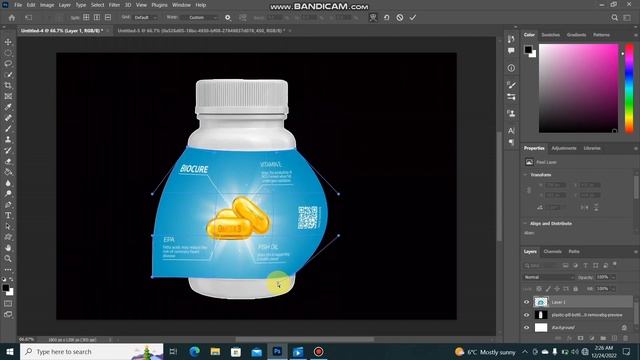The width and height of the screenshot is (640, 360).
Task: Split the warp horizontally
Action: 108,18
